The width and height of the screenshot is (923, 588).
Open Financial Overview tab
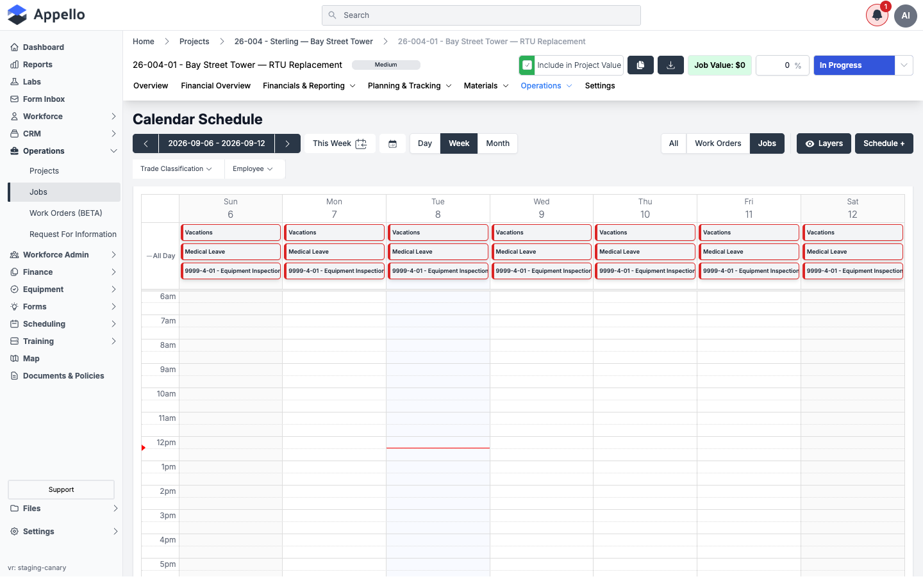[215, 86]
